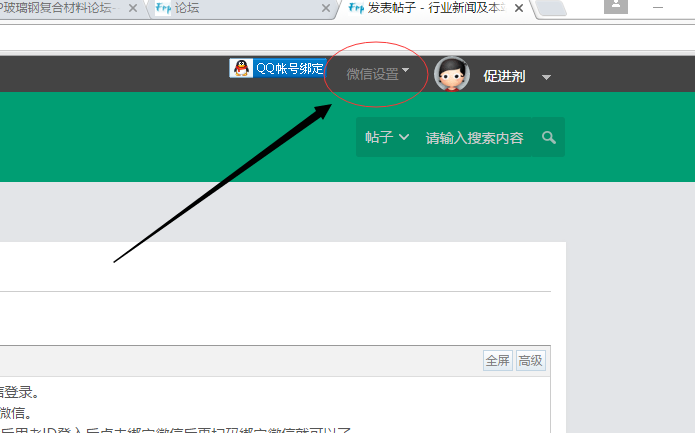Click the QQ penguin icon
Image resolution: width=695 pixels, height=433 pixels.
(x=241, y=68)
